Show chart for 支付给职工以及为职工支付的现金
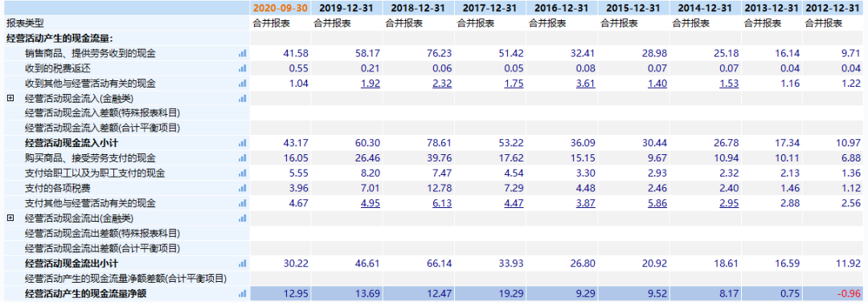 point(242,173)
